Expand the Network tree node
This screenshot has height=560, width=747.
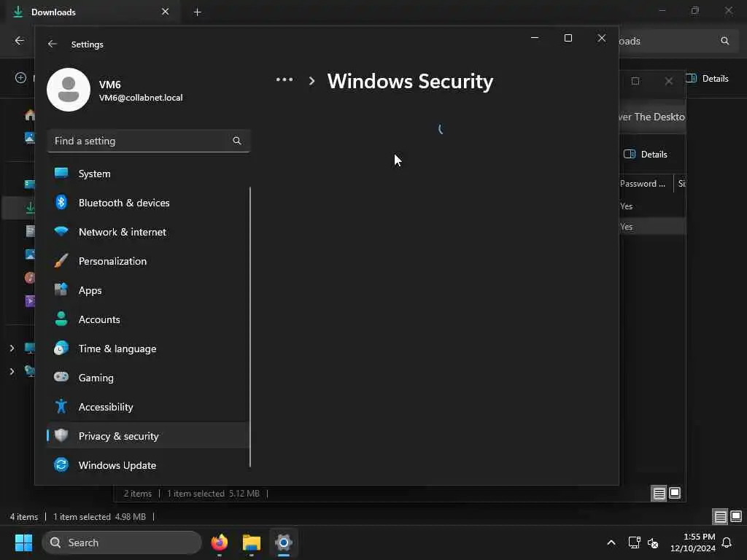(12, 371)
